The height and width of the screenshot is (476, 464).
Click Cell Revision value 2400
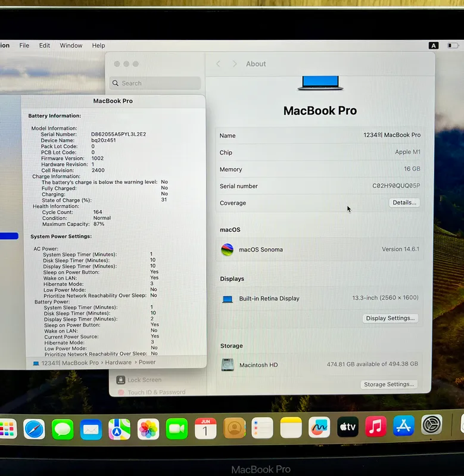click(98, 170)
